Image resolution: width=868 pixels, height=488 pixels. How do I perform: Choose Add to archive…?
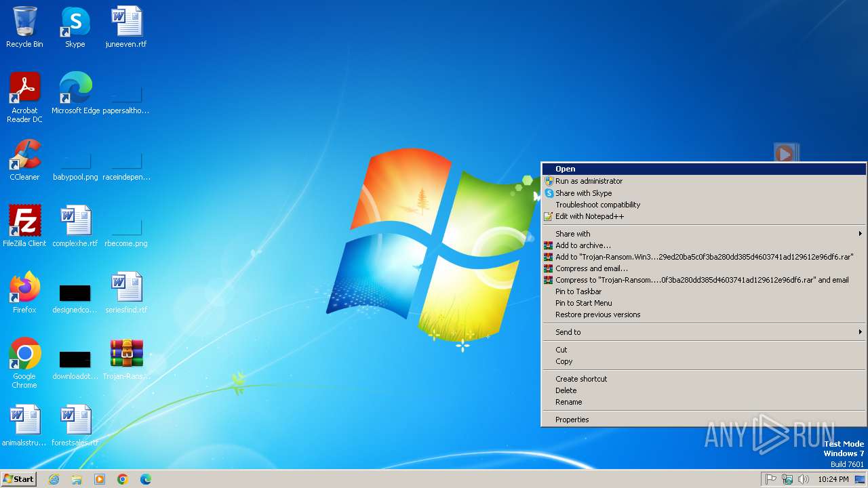click(703, 245)
